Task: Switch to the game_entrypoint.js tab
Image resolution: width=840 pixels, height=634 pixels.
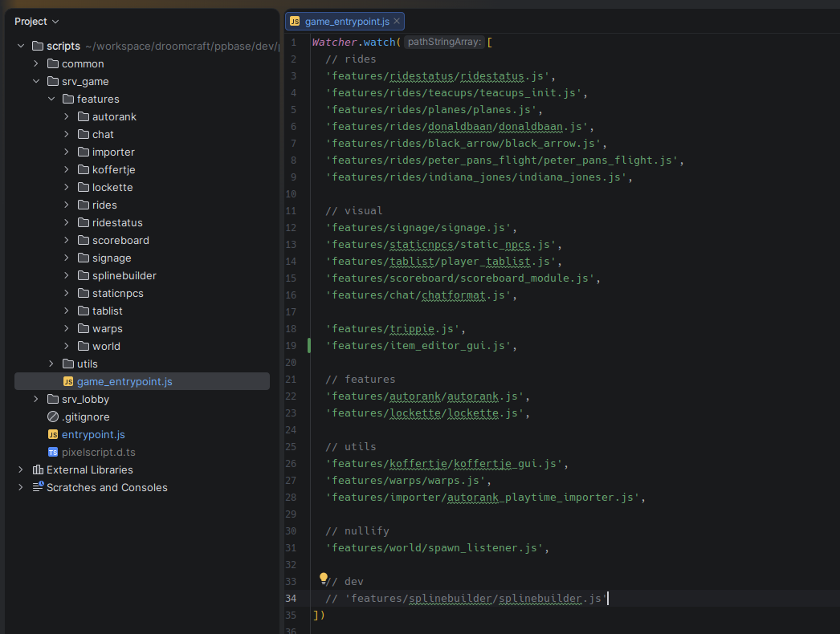Action: click(347, 22)
